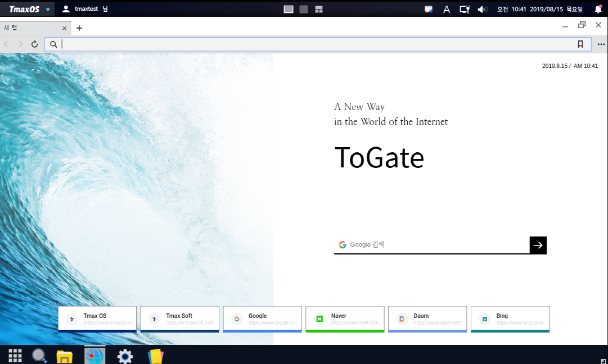Close the 새 탭 tab
The image size is (608, 364).
[x=65, y=28]
